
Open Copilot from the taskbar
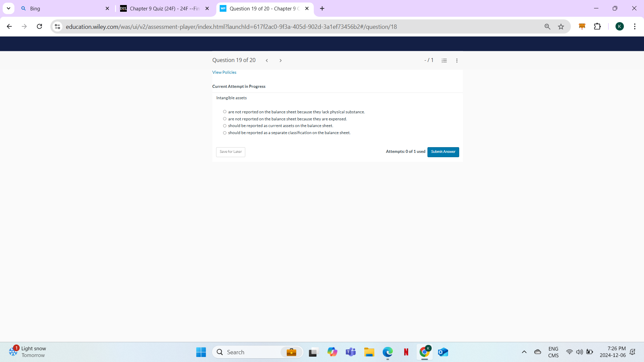332,352
